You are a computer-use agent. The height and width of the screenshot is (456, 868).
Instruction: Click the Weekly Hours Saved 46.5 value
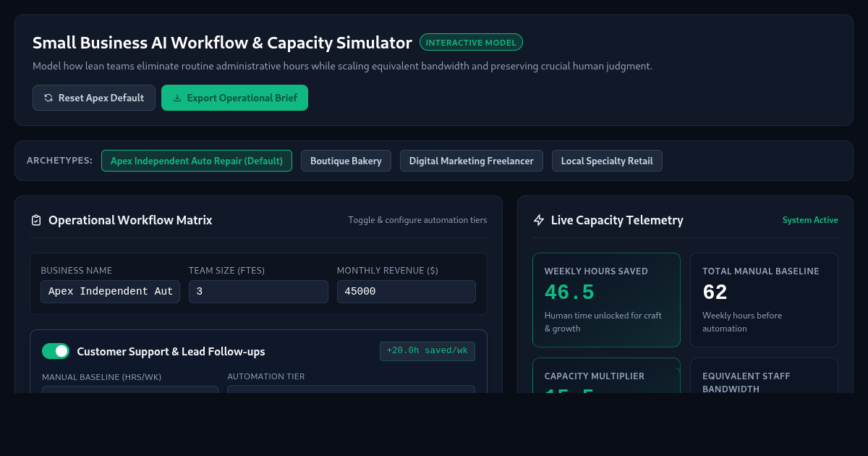click(569, 292)
